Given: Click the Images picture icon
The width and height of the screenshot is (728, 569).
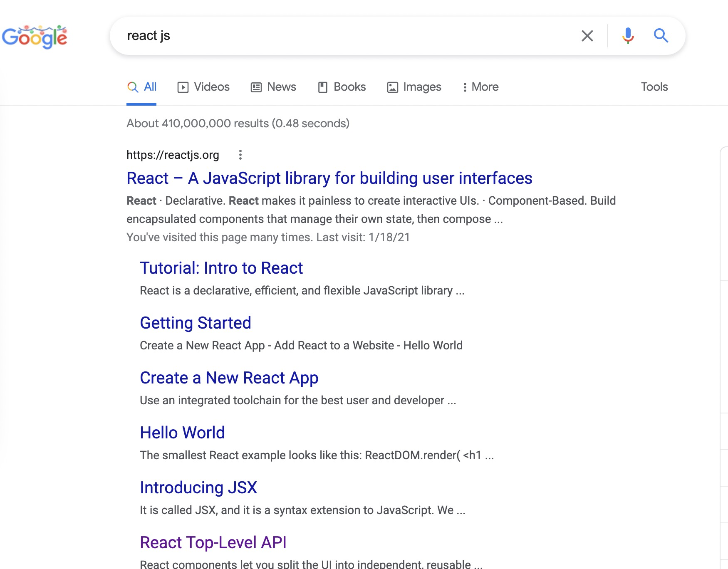Looking at the screenshot, I should [x=392, y=87].
